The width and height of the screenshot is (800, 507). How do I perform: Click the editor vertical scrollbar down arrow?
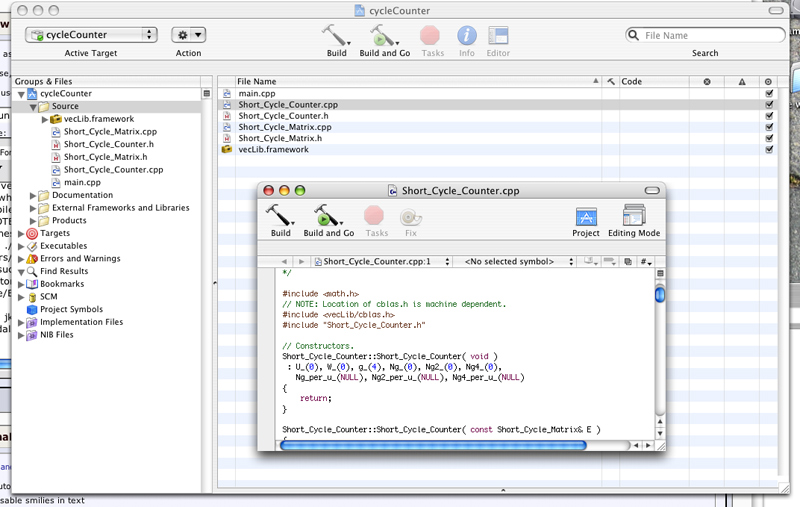(x=660, y=434)
